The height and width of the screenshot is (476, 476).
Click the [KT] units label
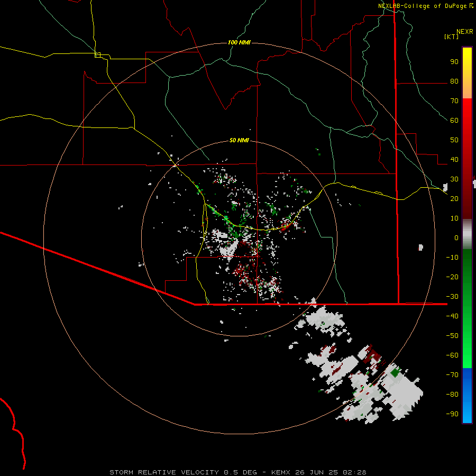tap(452, 36)
